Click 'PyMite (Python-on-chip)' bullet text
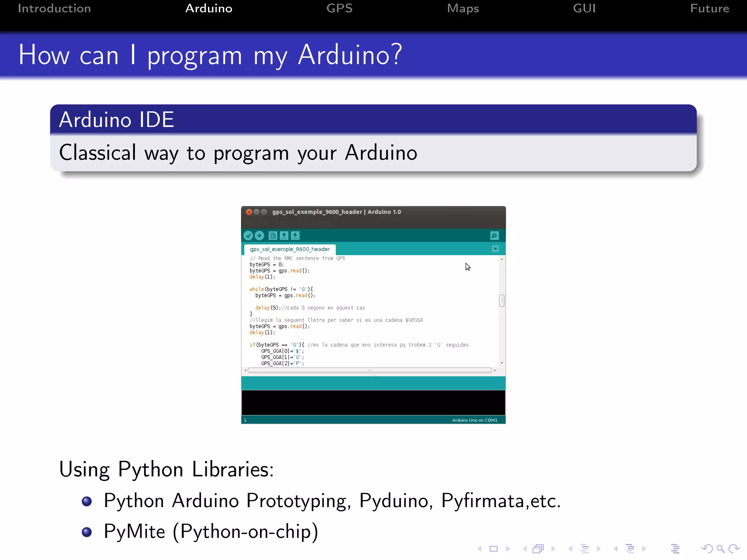 pyautogui.click(x=211, y=532)
